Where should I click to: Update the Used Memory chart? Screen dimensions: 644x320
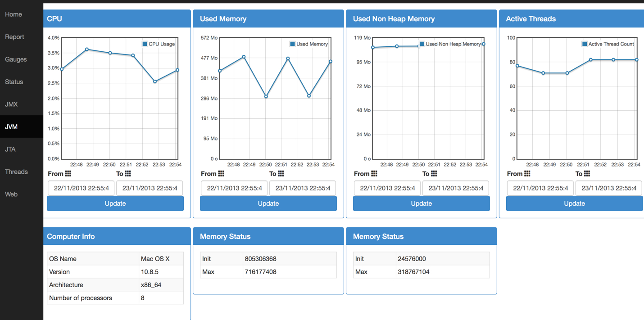coord(268,203)
